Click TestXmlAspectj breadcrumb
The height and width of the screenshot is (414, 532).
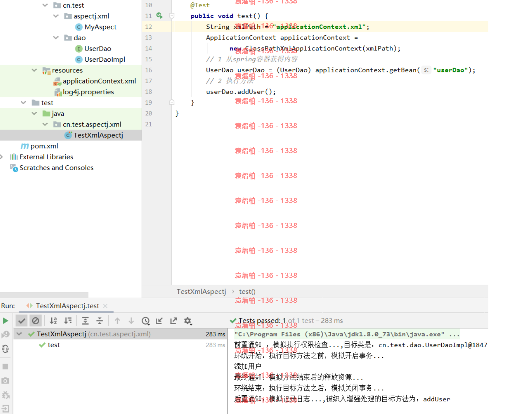[201, 292]
